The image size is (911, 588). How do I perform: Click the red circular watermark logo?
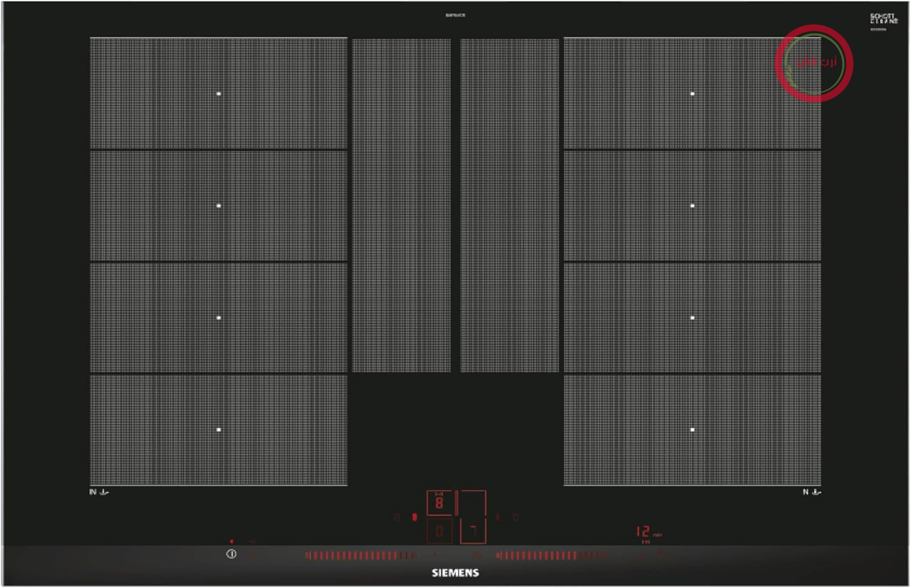point(814,63)
